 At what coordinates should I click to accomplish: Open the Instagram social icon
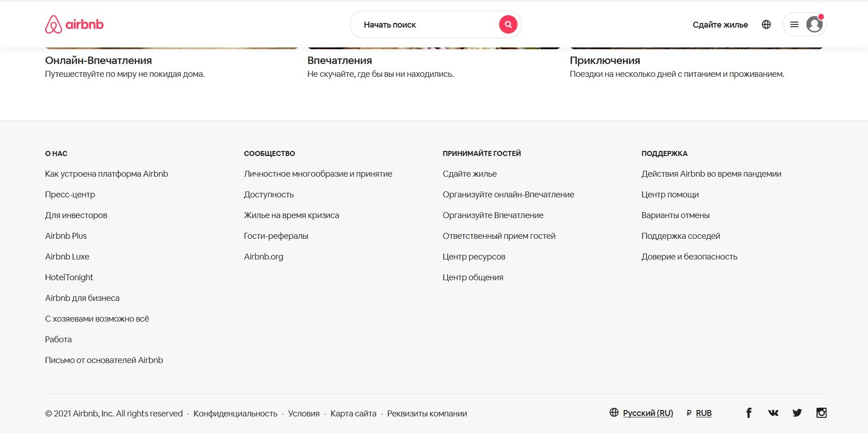[x=821, y=413]
